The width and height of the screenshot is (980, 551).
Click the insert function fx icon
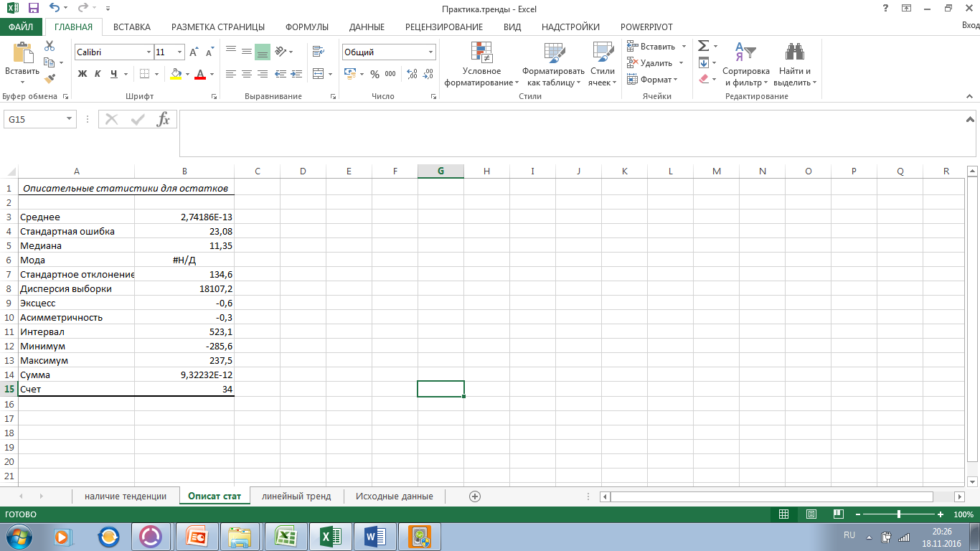click(164, 119)
